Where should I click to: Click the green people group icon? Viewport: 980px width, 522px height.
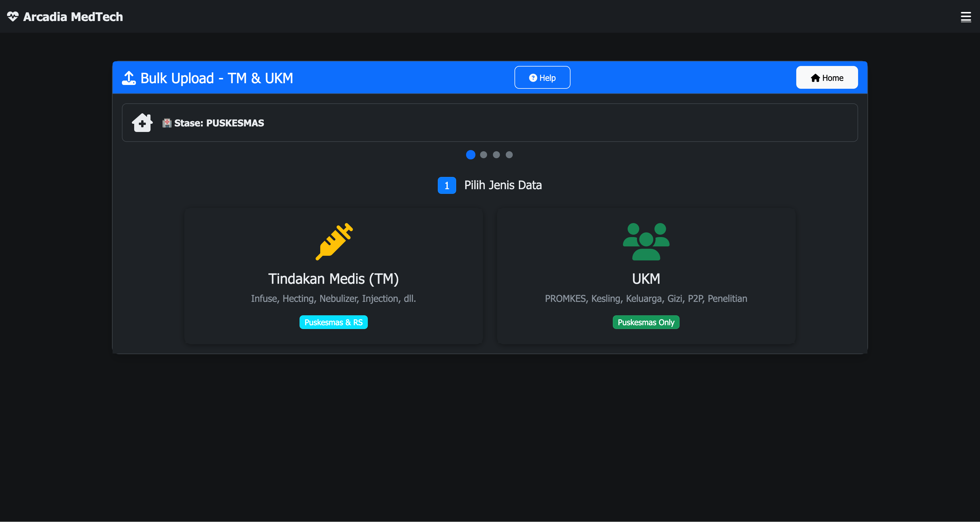[645, 241]
